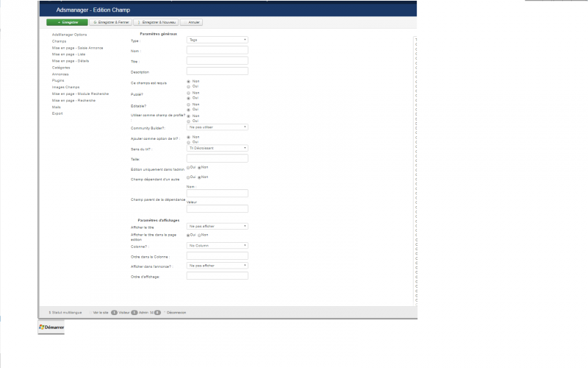
Task: Focus the parent dependency Valeur field
Action: pos(217,209)
